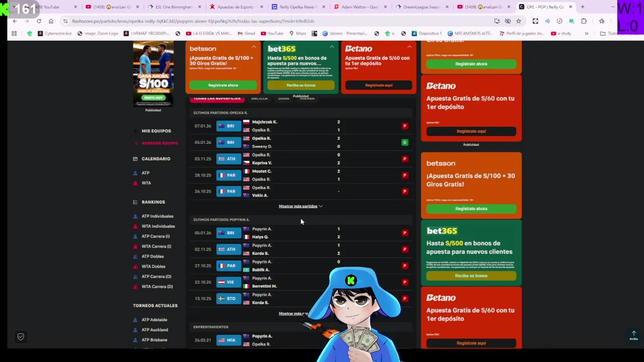Open the Cyberscore.live bookmark
The height and width of the screenshot is (362, 644).
click(54, 34)
